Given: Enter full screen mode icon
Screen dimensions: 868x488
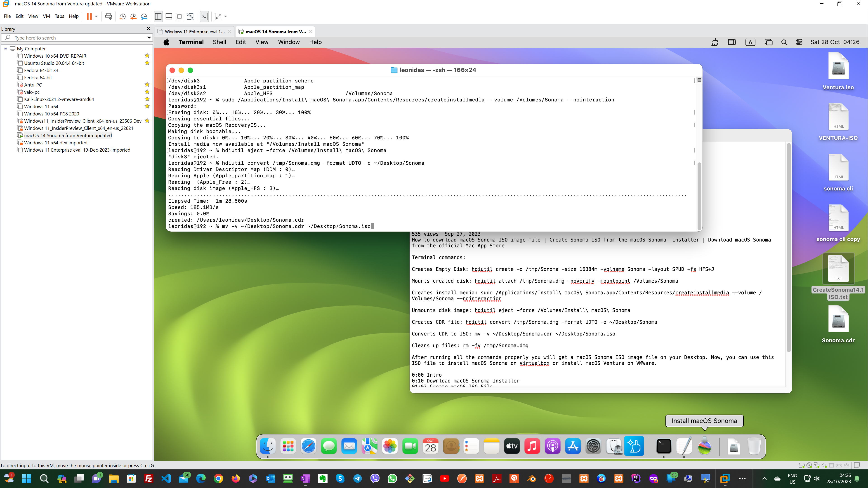Looking at the screenshot, I should click(x=180, y=16).
